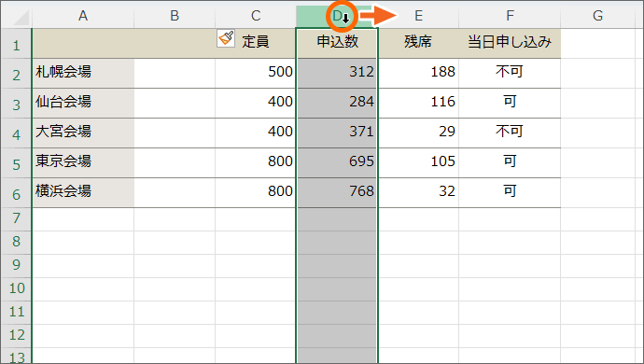Select the 東京会場 cell
This screenshot has height=364, width=644.
pos(83,163)
